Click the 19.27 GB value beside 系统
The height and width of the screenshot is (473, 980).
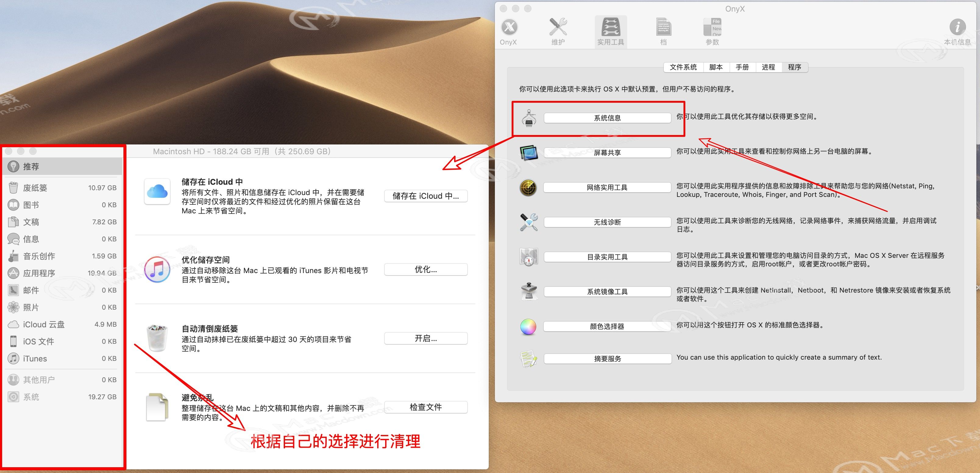click(102, 397)
